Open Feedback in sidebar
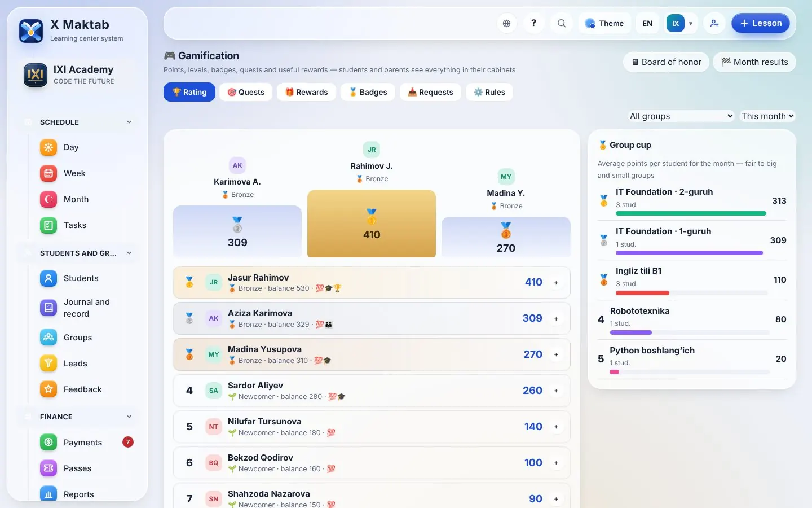The image size is (812, 508). pos(83,389)
